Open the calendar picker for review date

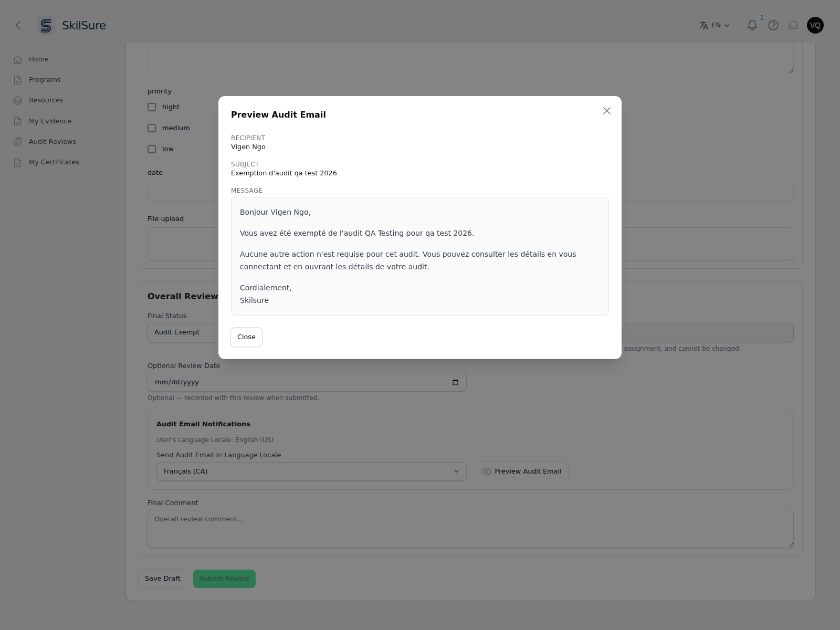455,382
